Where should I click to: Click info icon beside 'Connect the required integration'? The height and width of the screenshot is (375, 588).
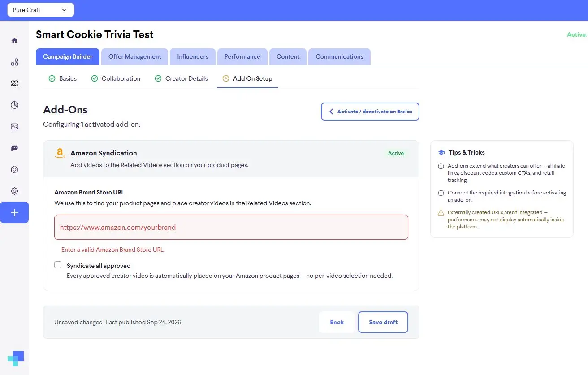[x=441, y=193]
